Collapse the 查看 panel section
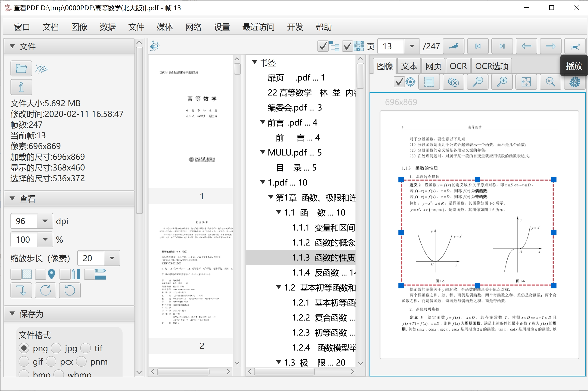Screen dimensions: 588x391 12,199
